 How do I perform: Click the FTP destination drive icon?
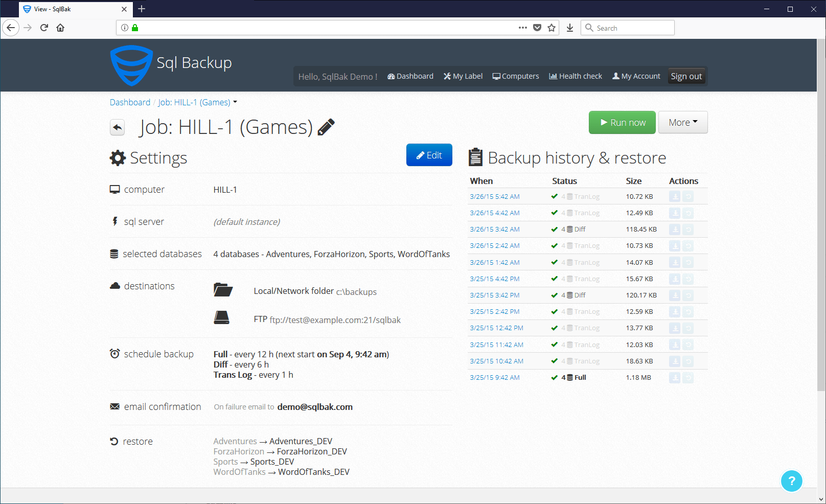click(x=221, y=317)
